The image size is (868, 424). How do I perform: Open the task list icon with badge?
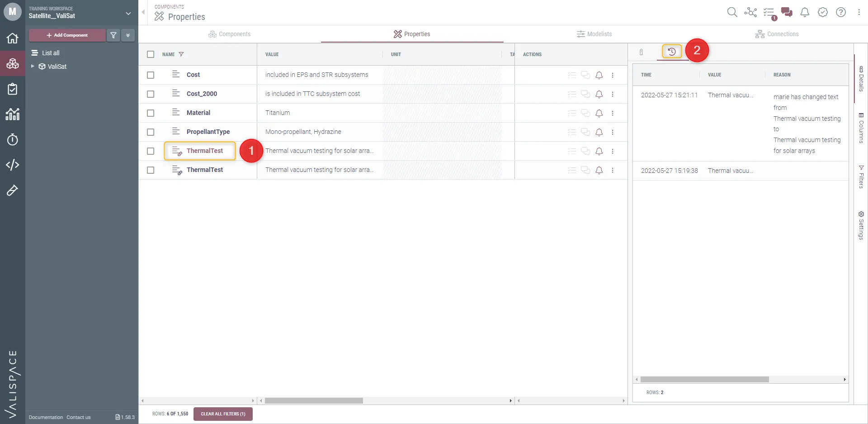point(769,13)
